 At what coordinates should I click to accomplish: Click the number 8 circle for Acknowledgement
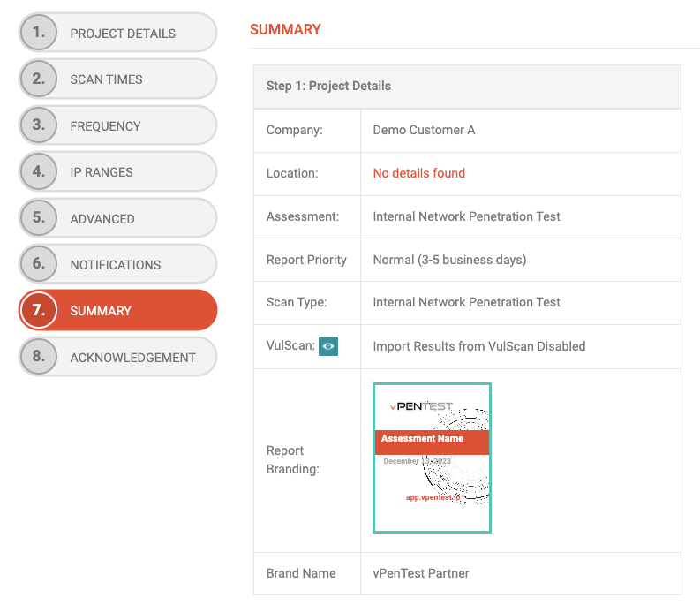(x=38, y=357)
